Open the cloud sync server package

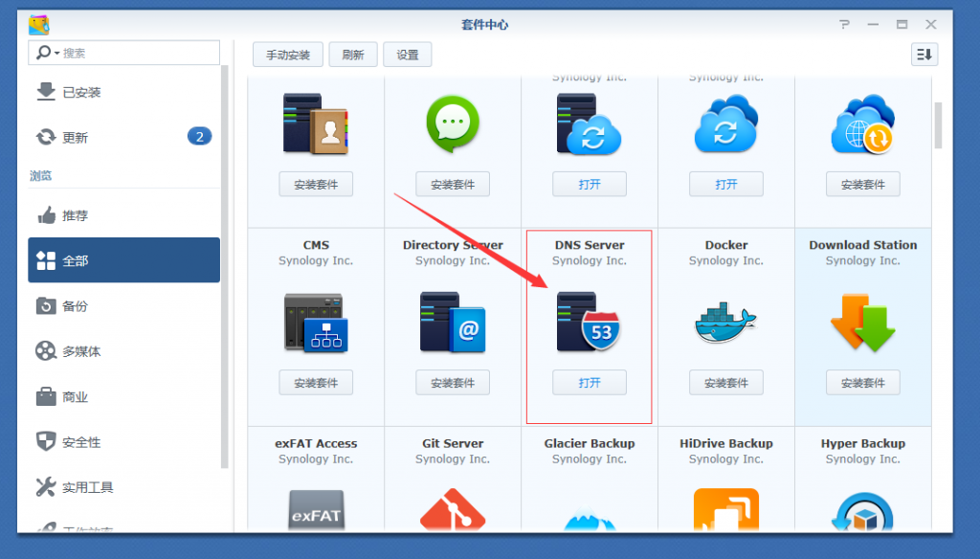[x=590, y=184]
